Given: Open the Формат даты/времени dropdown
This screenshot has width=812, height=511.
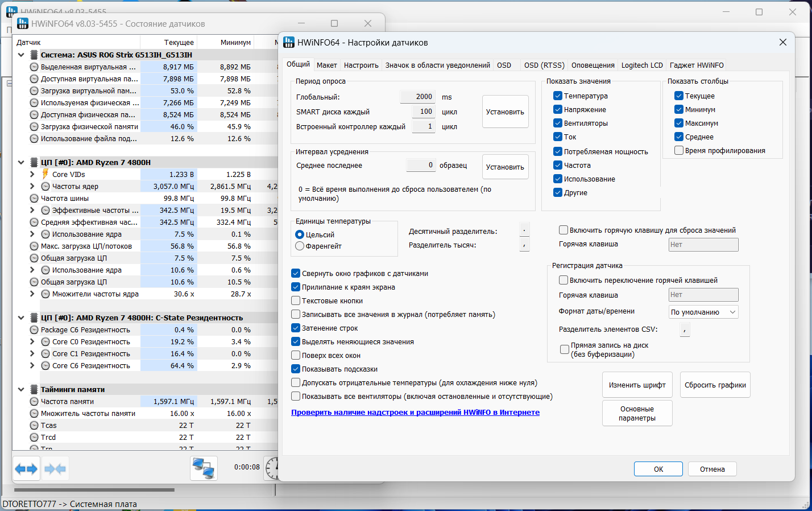Looking at the screenshot, I should tap(703, 312).
